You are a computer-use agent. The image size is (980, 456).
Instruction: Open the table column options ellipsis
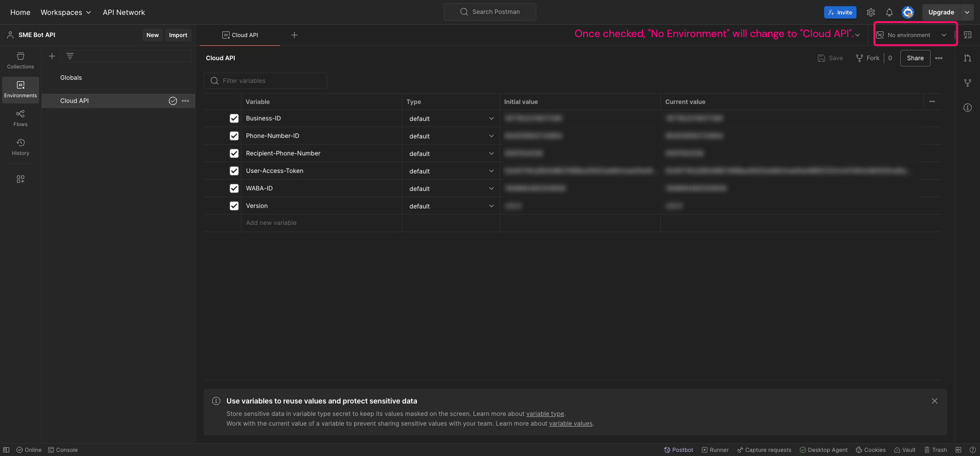click(932, 101)
